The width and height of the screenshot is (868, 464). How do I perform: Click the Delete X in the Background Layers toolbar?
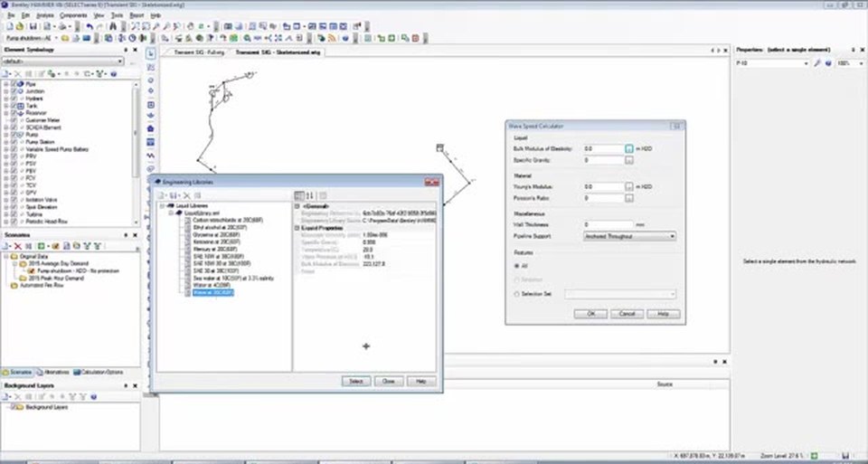(x=18, y=397)
